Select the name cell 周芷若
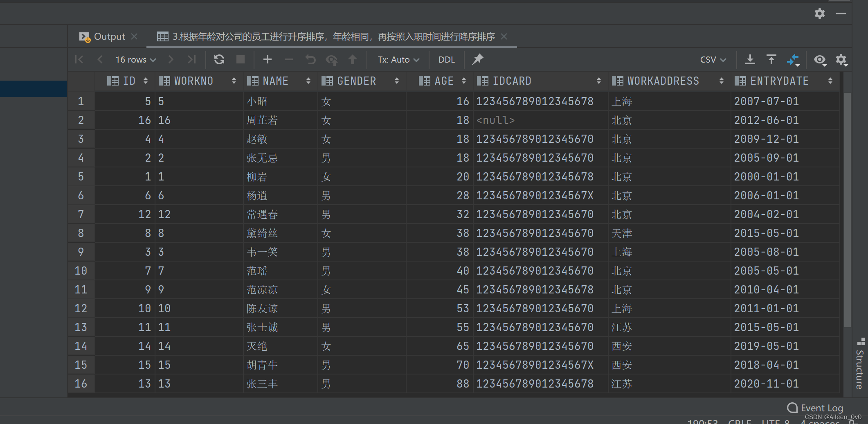This screenshot has width=868, height=424. [x=281, y=120]
